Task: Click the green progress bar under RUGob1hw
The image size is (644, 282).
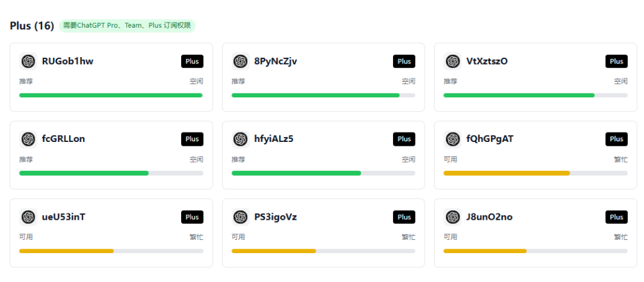Action: coord(111,95)
